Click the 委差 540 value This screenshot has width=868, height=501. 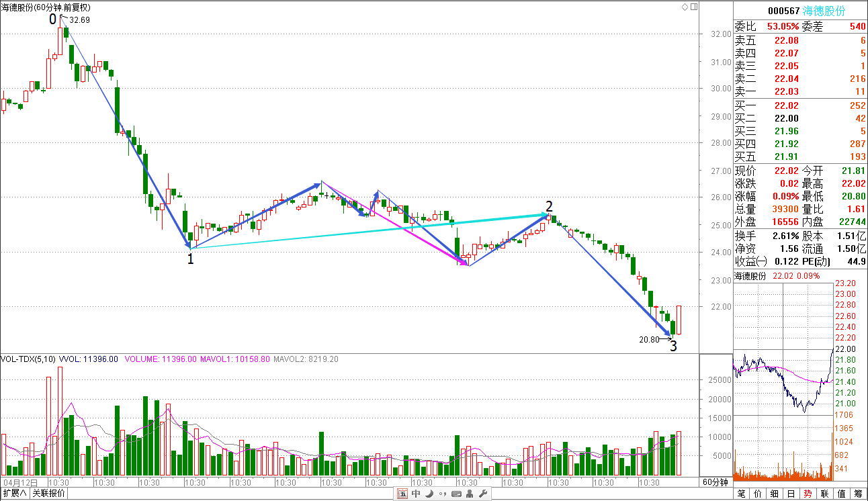point(857,27)
